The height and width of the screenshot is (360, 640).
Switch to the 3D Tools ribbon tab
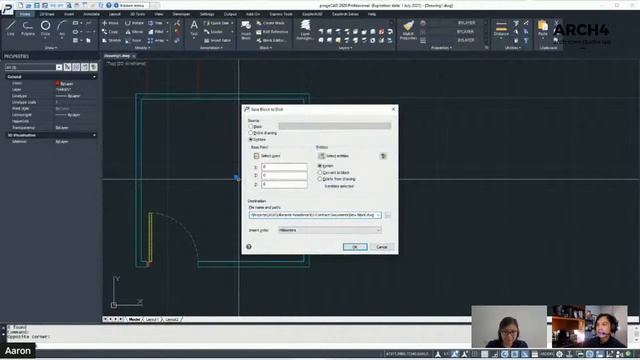coord(138,14)
